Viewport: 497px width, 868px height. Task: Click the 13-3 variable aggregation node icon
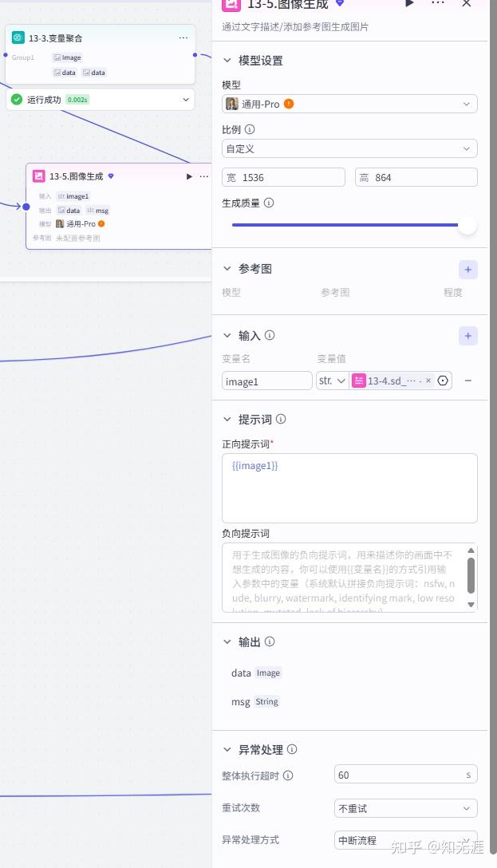[x=18, y=37]
